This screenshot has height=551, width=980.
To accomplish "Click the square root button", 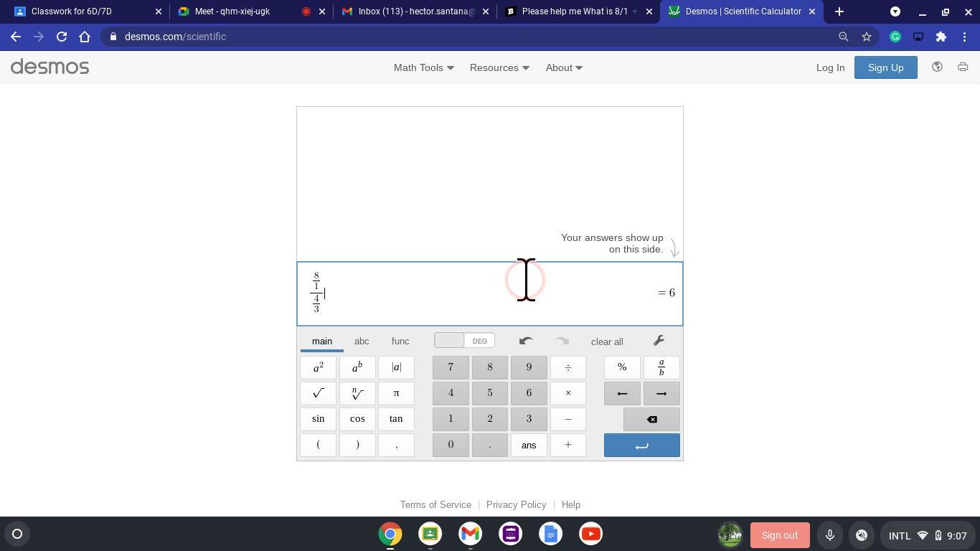I will 318,393.
